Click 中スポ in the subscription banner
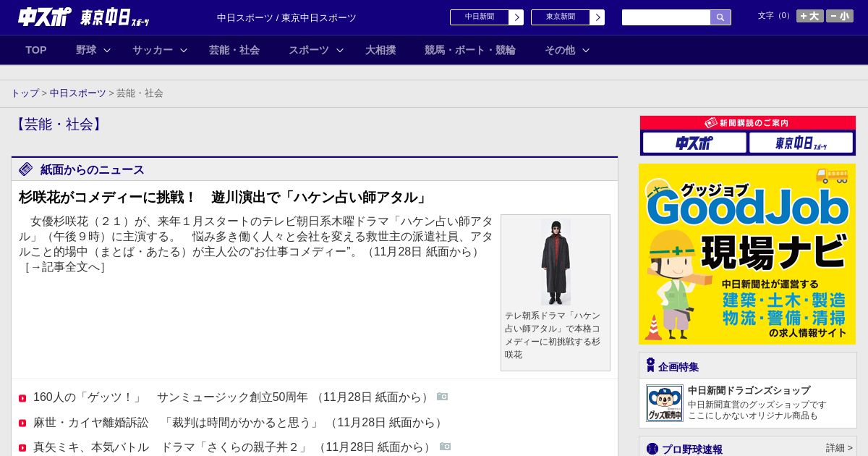This screenshot has height=456, width=868. coord(694,143)
